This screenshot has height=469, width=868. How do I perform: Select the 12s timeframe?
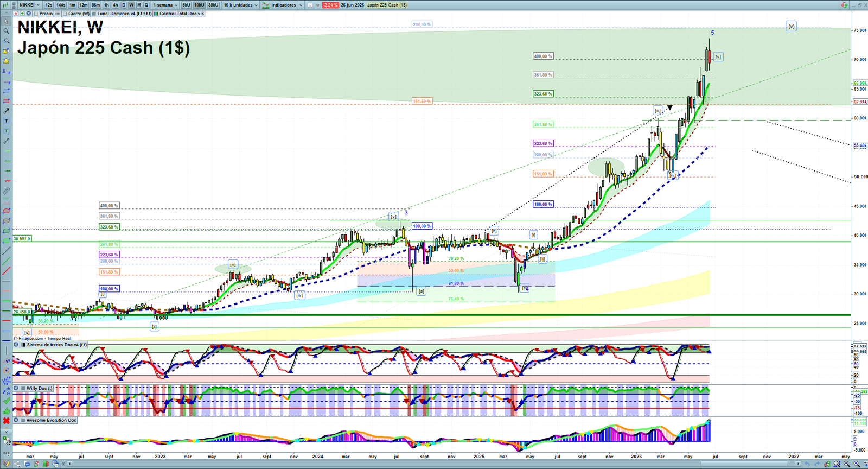(49, 5)
